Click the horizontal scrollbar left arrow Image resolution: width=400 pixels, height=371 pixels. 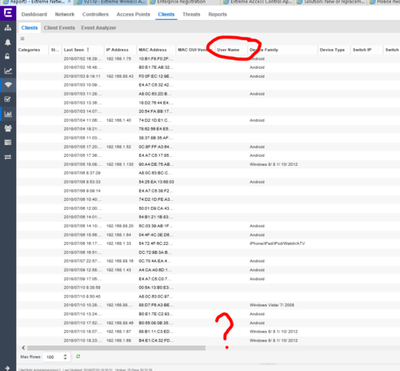pyautogui.click(x=23, y=348)
